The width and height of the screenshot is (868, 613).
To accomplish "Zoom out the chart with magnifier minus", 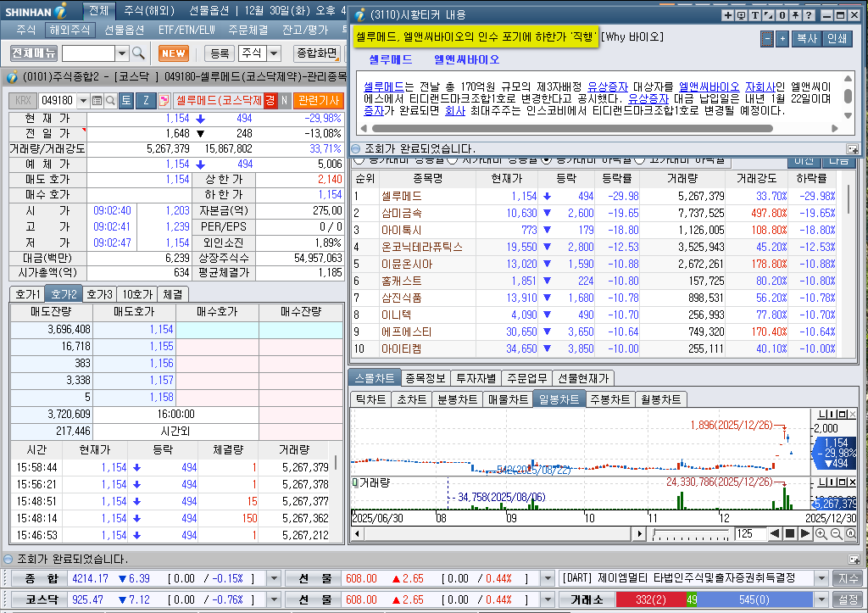I will pyautogui.click(x=837, y=534).
